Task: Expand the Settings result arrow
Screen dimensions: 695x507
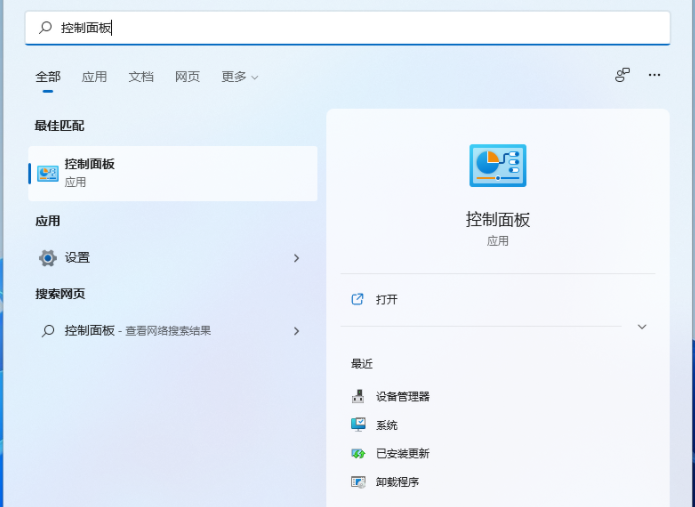Action: pyautogui.click(x=296, y=258)
